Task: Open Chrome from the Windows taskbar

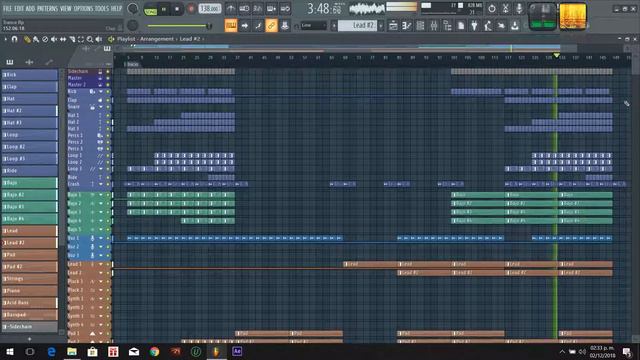Action: (154, 351)
